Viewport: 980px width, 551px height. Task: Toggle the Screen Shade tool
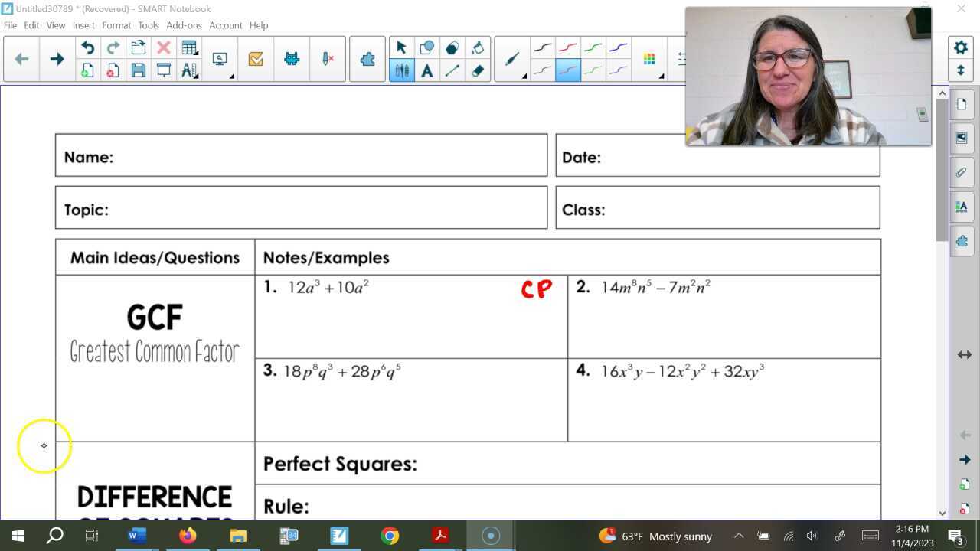pos(164,71)
